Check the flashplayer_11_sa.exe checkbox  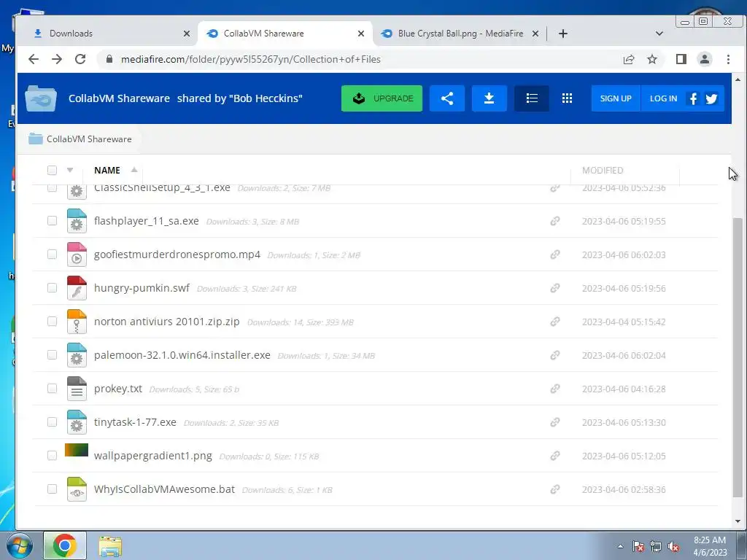(x=52, y=221)
